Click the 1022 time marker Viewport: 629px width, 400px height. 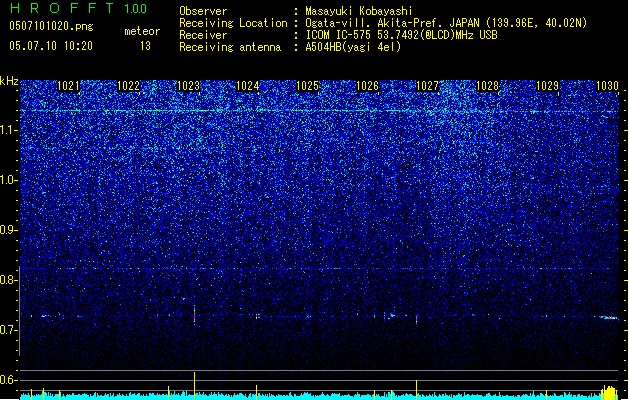pyautogui.click(x=128, y=86)
